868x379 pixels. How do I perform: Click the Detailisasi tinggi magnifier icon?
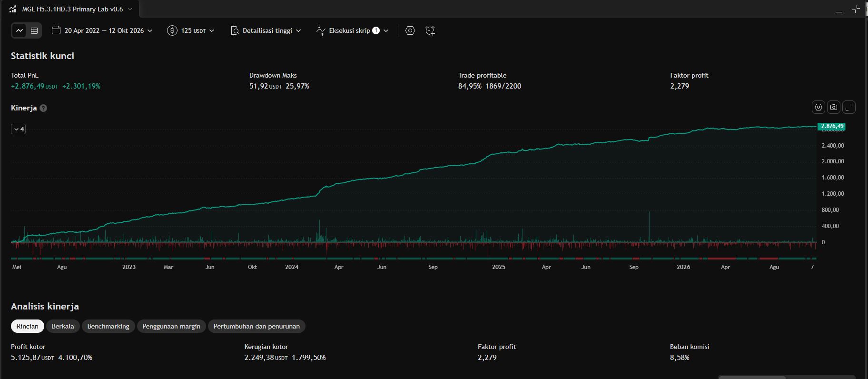click(235, 30)
